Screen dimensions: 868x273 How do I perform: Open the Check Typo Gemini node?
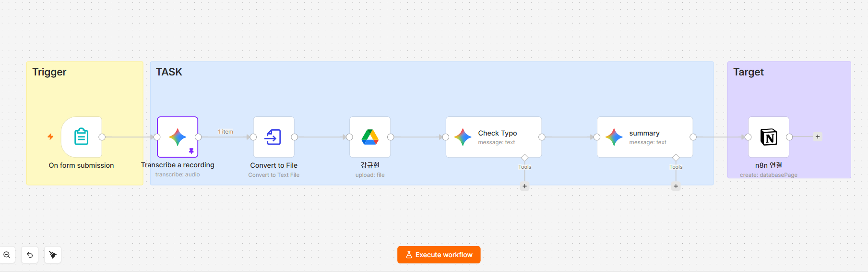494,137
